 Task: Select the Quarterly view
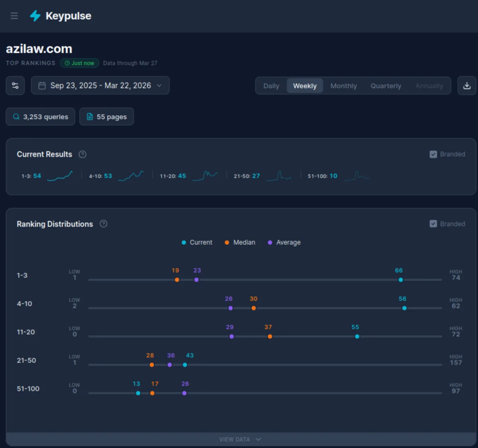click(386, 86)
